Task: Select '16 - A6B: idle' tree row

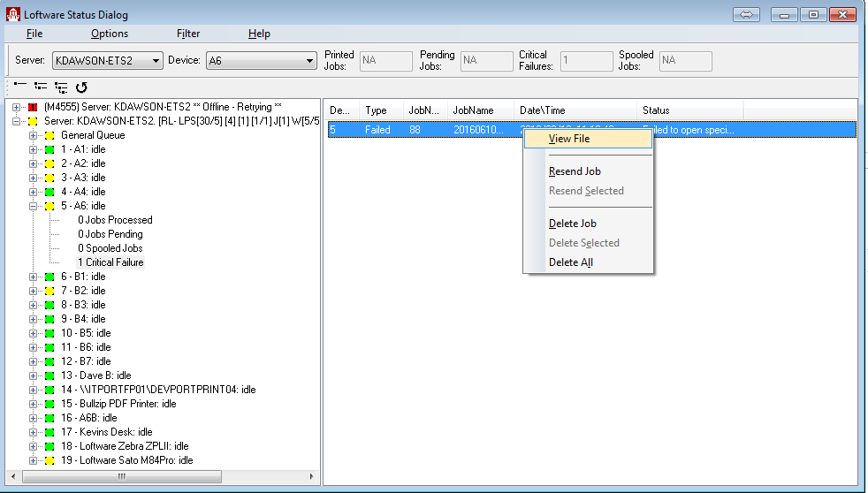Action: coord(89,418)
